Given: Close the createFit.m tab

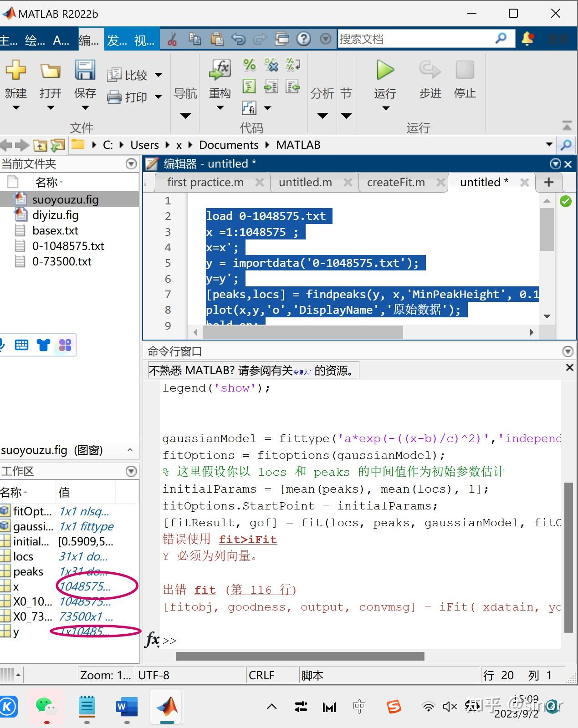Looking at the screenshot, I should click(440, 183).
